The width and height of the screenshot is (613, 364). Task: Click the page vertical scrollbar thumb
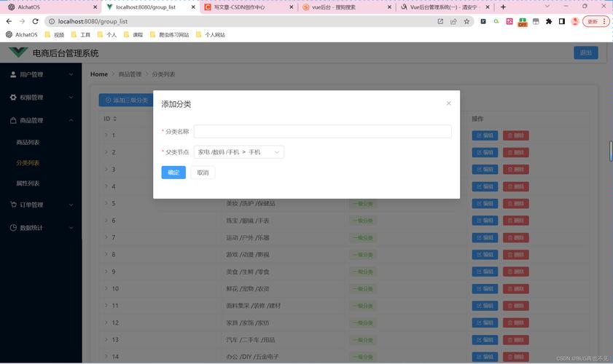tap(611, 151)
